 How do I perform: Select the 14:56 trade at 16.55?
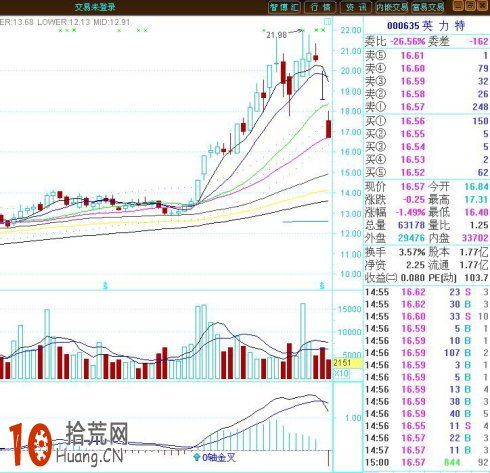(427, 426)
